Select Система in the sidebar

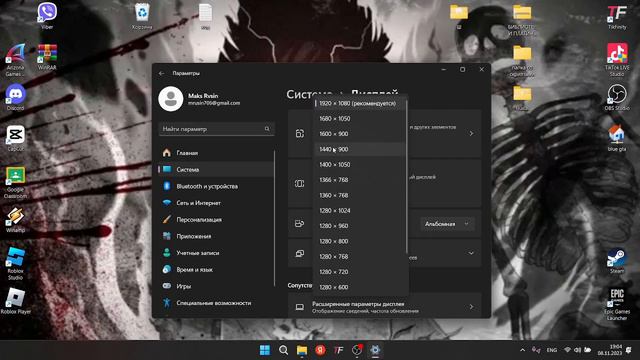coord(216,169)
